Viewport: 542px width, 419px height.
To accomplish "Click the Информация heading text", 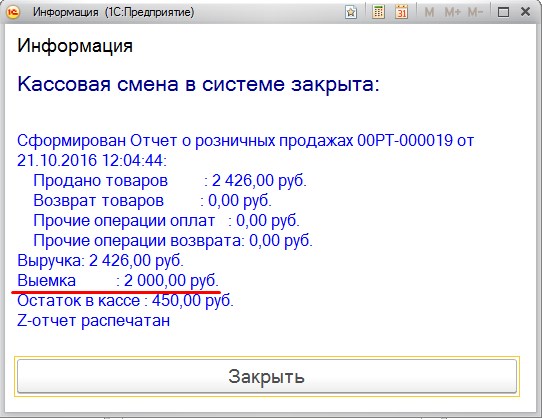I will pos(75,46).
